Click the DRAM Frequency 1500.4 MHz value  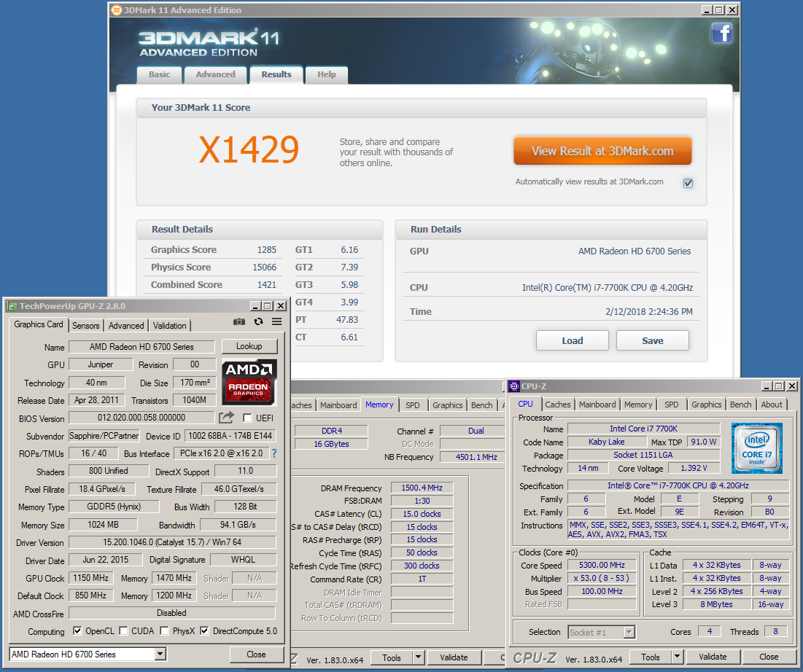(x=422, y=488)
